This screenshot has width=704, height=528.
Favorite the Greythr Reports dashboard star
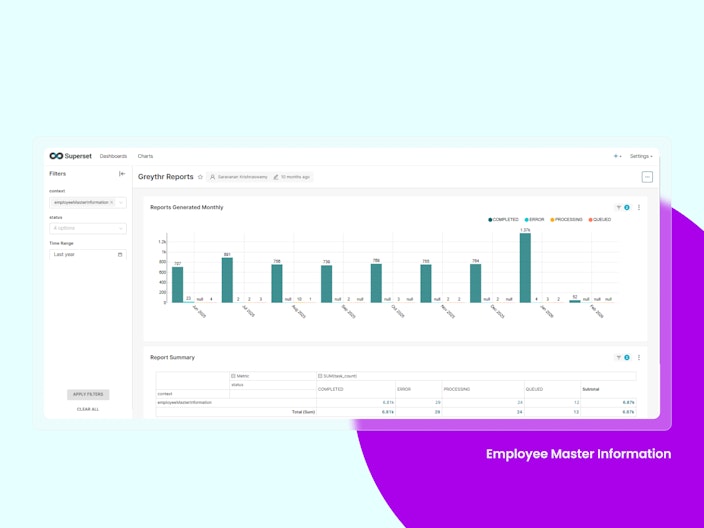pyautogui.click(x=200, y=177)
